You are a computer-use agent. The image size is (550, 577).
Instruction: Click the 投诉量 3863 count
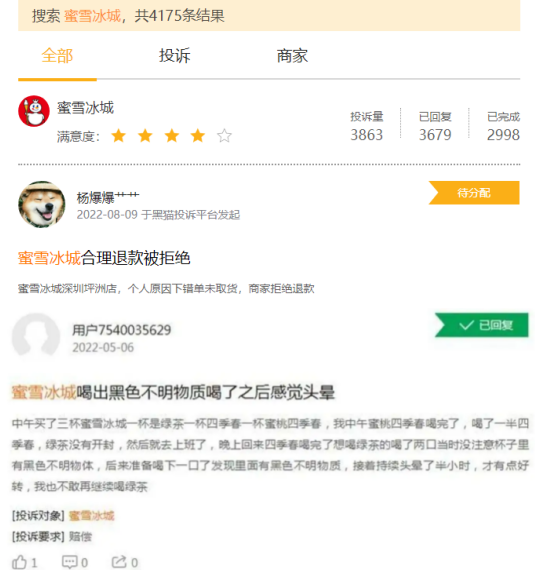(366, 126)
